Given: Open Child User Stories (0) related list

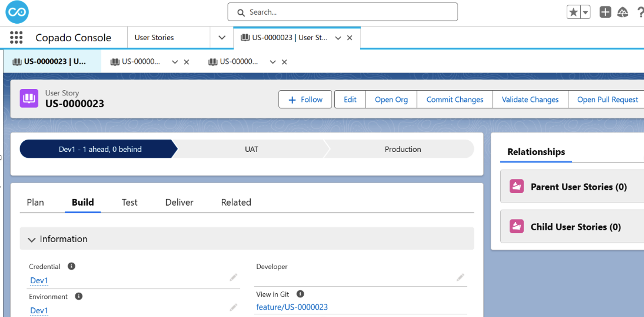Looking at the screenshot, I should point(576,227).
